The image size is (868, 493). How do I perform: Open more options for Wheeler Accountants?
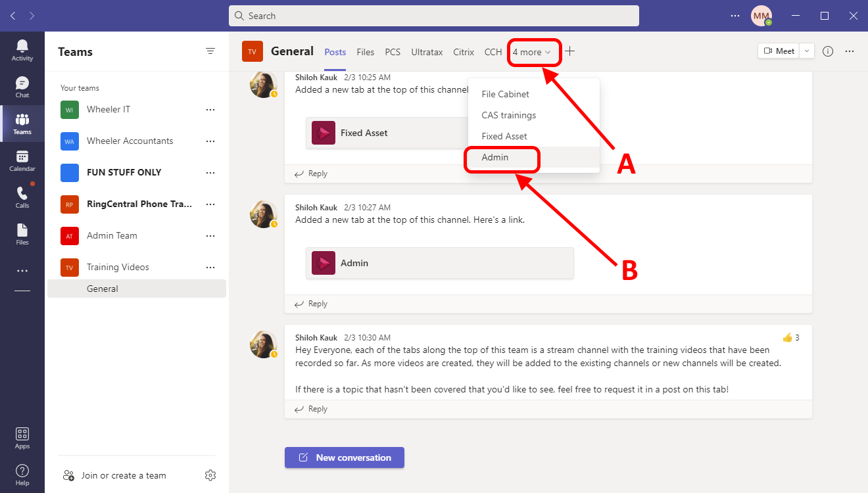[210, 141]
